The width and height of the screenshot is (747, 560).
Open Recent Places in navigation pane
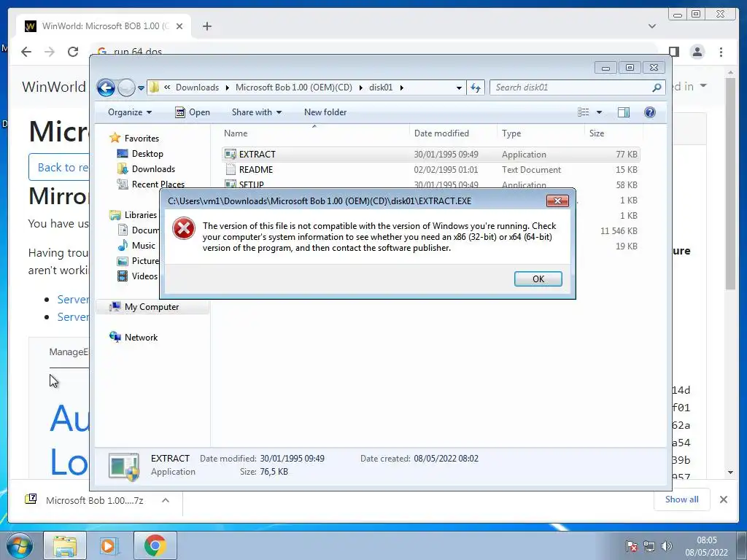click(158, 184)
